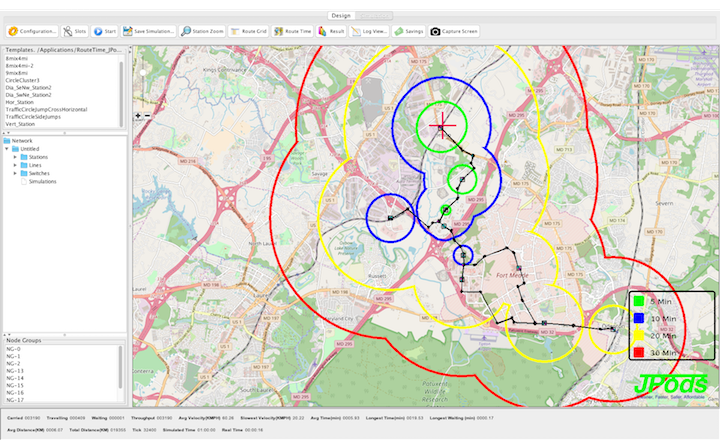Click the Savings toolbar button
Screen dimensions: 720x440
click(x=408, y=31)
